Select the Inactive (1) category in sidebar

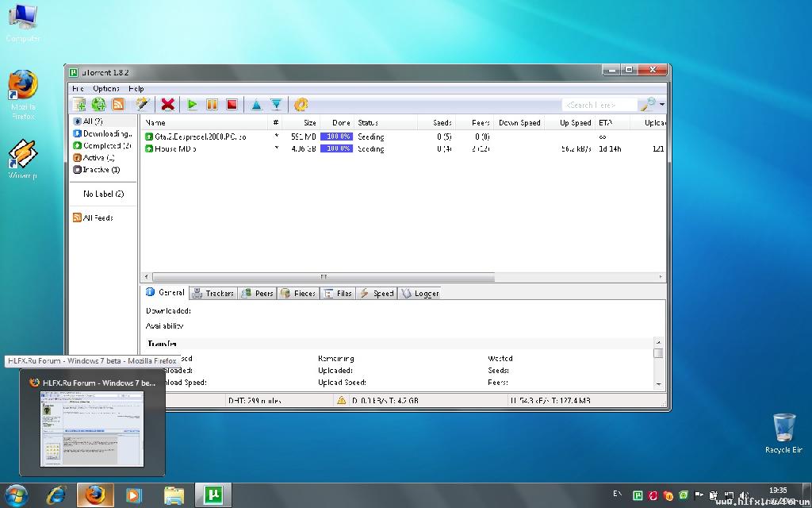(97, 170)
